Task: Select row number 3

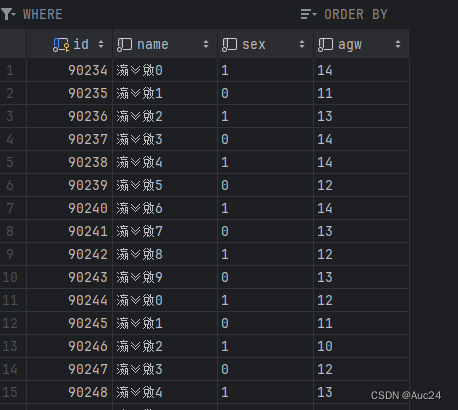Action: click(x=13, y=116)
